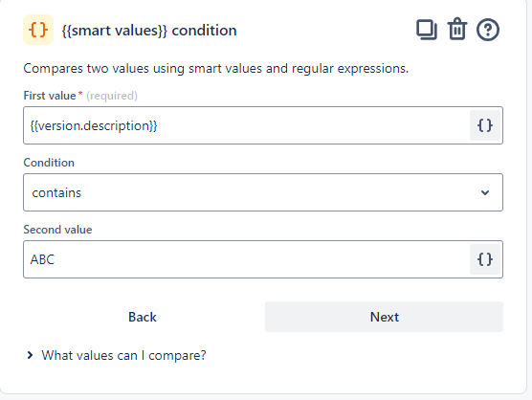Expand the 'What values can I compare?' chevron
532x400 pixels.
[30, 355]
